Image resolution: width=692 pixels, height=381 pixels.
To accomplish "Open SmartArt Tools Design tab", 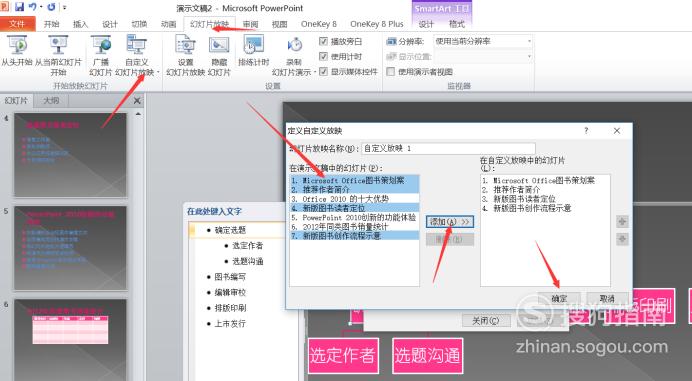I will [425, 24].
